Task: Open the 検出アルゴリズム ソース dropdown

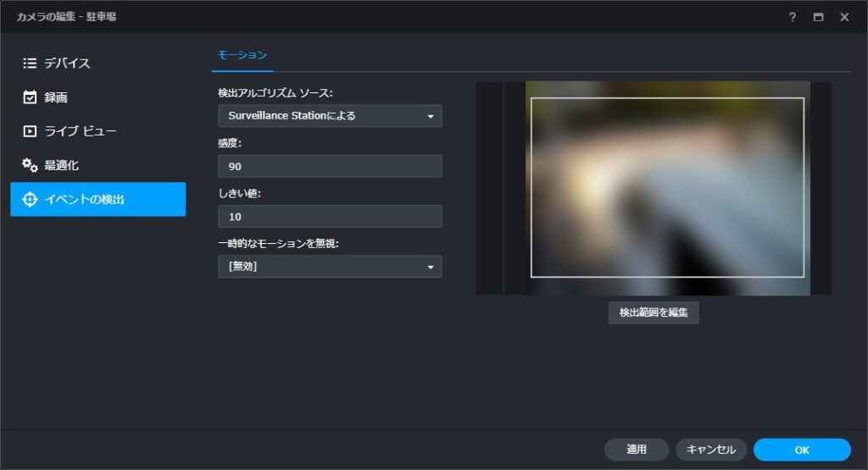Action: click(330, 115)
